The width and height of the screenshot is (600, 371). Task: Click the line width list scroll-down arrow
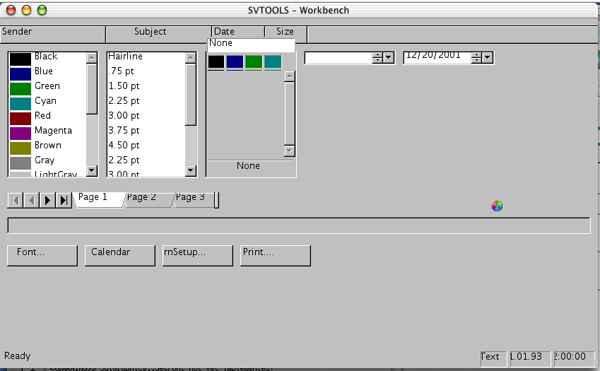pyautogui.click(x=190, y=170)
